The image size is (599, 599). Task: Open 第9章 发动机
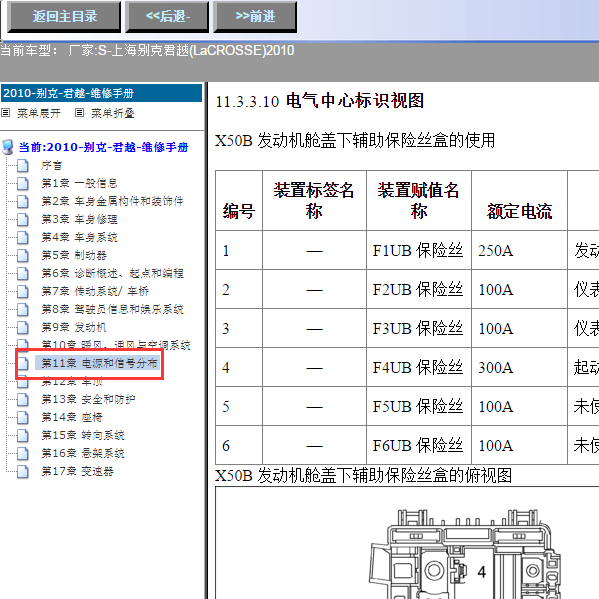[x=74, y=327]
